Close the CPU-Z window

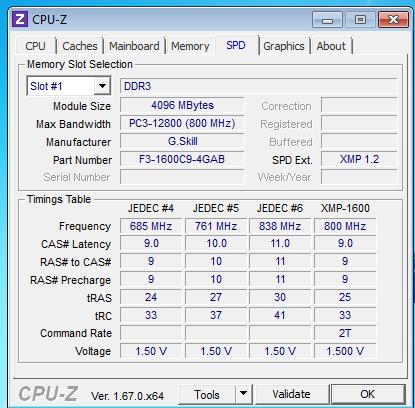[x=393, y=20]
